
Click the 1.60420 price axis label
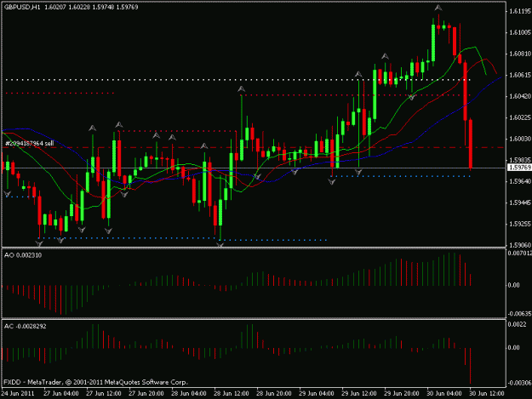point(520,97)
